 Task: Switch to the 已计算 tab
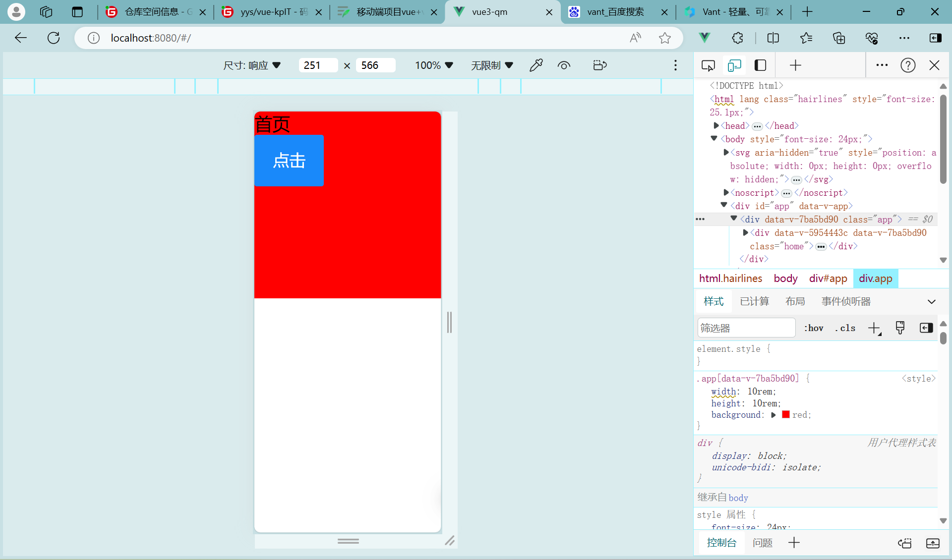754,301
